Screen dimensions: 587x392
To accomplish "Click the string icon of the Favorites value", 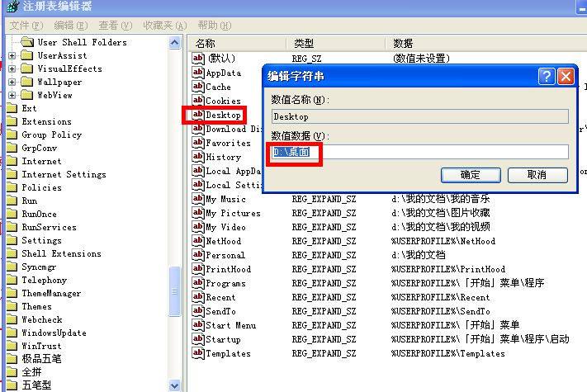I will pyautogui.click(x=198, y=143).
